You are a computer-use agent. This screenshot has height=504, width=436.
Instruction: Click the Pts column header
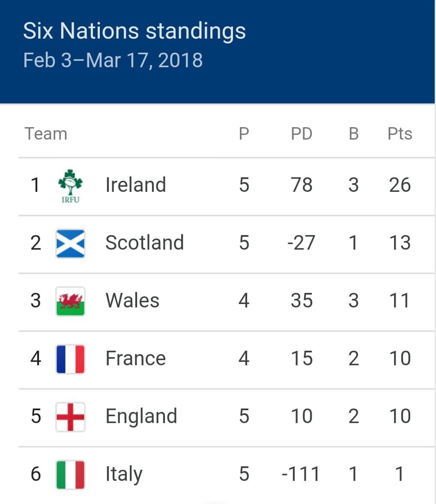point(400,134)
